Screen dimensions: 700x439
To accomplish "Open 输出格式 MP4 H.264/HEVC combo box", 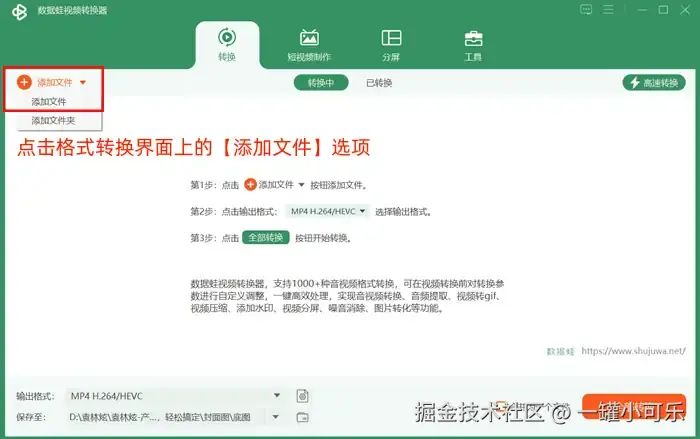I will coord(176,396).
